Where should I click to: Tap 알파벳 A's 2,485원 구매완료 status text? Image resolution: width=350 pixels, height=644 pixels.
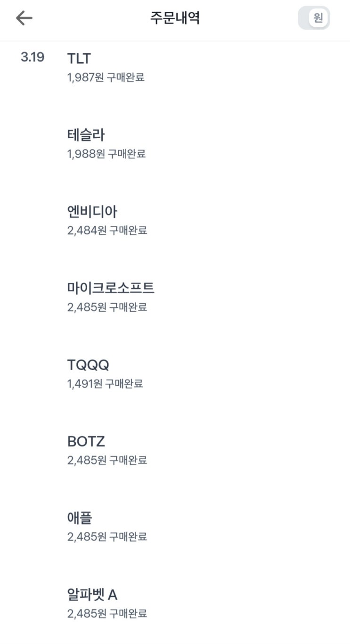(107, 613)
